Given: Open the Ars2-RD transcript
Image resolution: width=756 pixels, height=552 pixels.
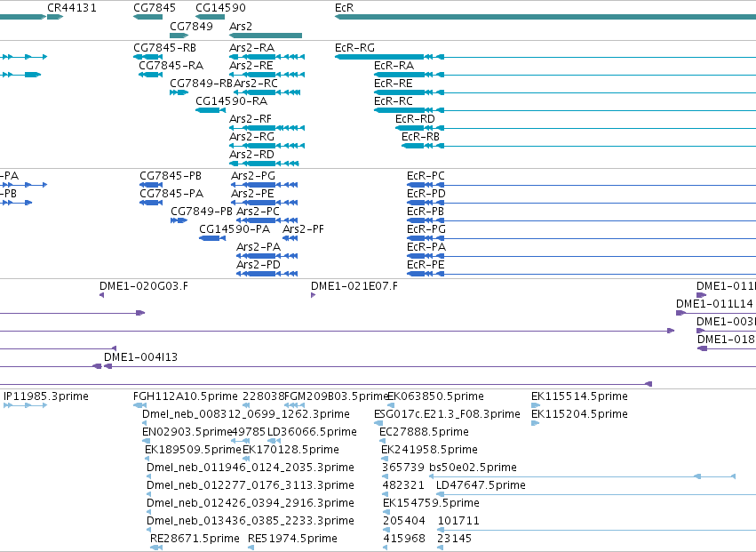Looking at the screenshot, I should coord(251,155).
